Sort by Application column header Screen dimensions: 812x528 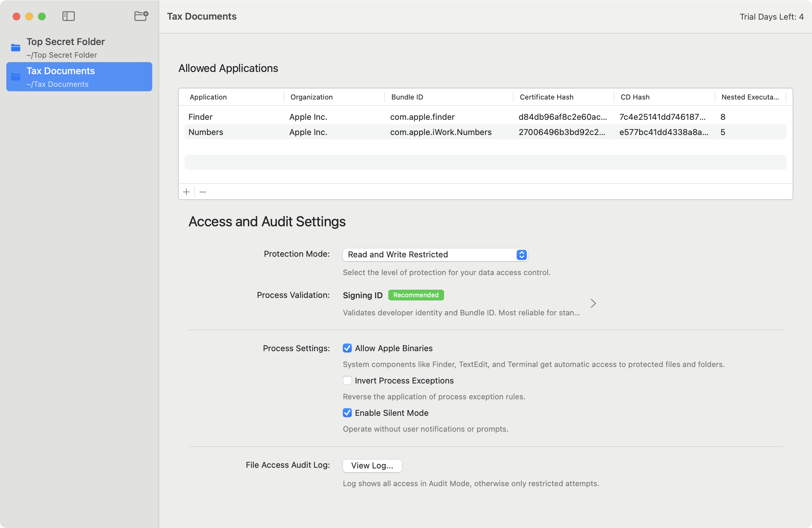click(208, 97)
